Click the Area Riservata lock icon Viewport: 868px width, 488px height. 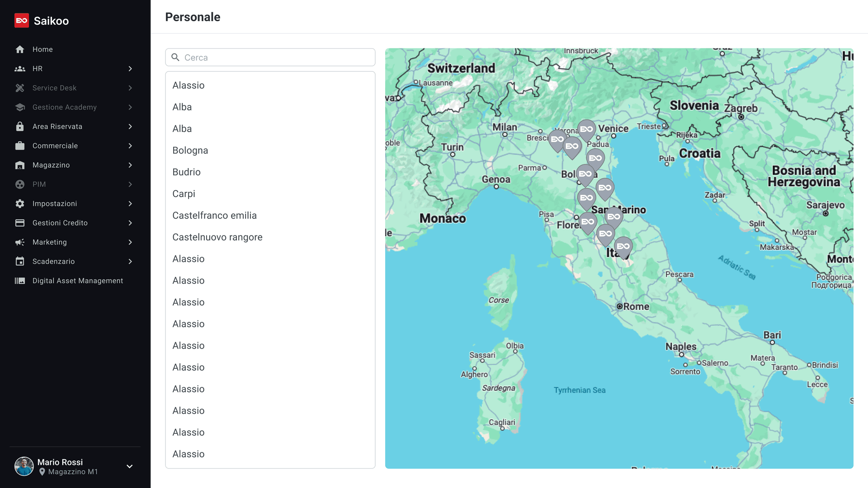pyautogui.click(x=20, y=127)
